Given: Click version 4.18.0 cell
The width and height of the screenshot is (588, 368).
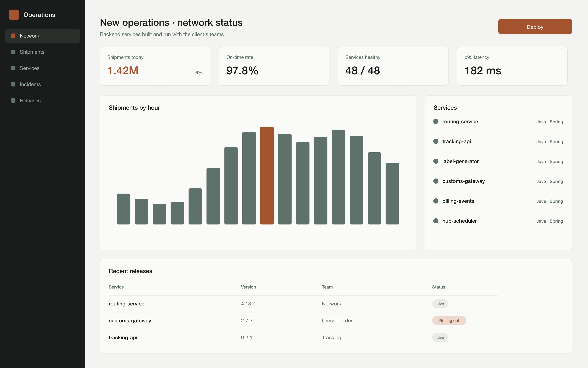Looking at the screenshot, I should pos(248,303).
